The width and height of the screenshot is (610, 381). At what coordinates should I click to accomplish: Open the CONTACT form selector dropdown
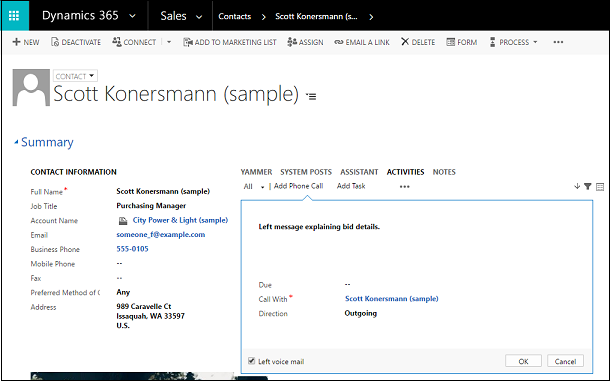pyautogui.click(x=75, y=76)
